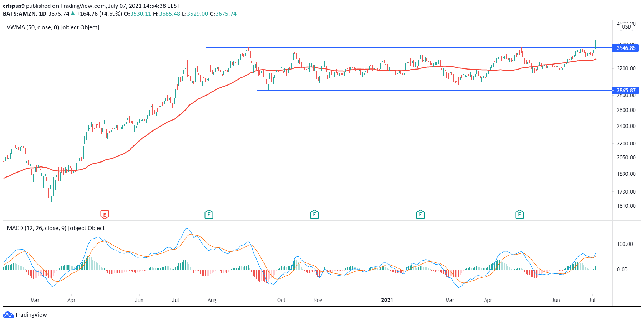Click the red earnings marker below April
The image size is (644, 323).
point(104,215)
